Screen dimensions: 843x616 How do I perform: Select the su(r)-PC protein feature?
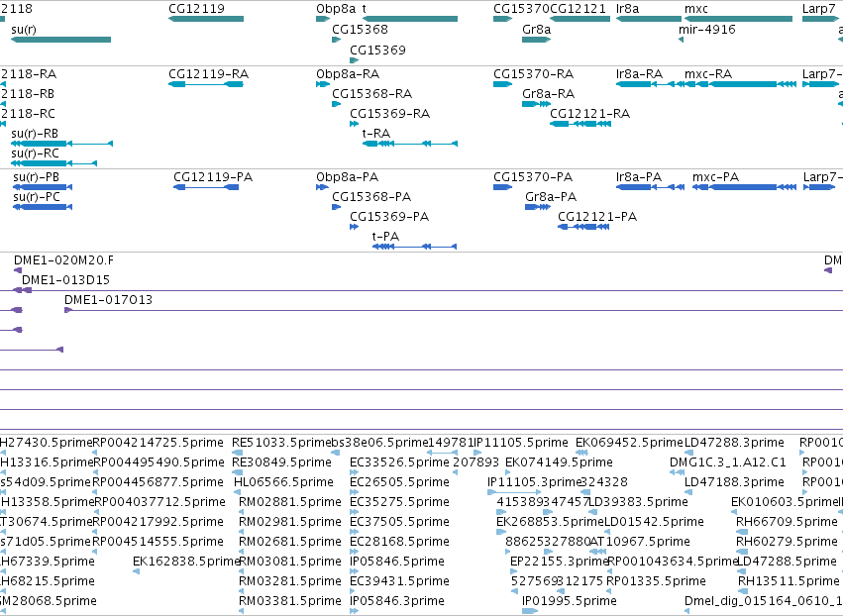tap(43, 207)
